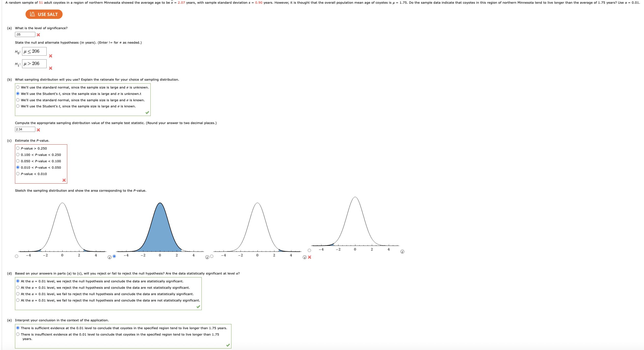This screenshot has height=350, width=644.
Task: Select standard normal, sigma unknown option
Action: point(18,87)
